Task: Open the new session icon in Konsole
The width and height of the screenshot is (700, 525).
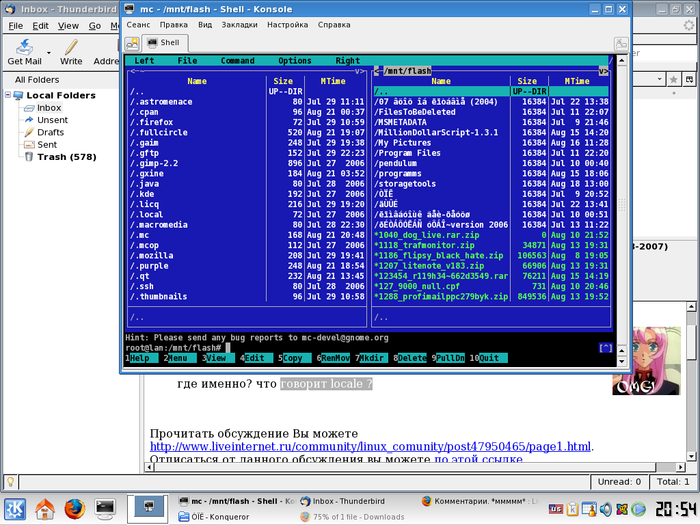Action: point(132,43)
